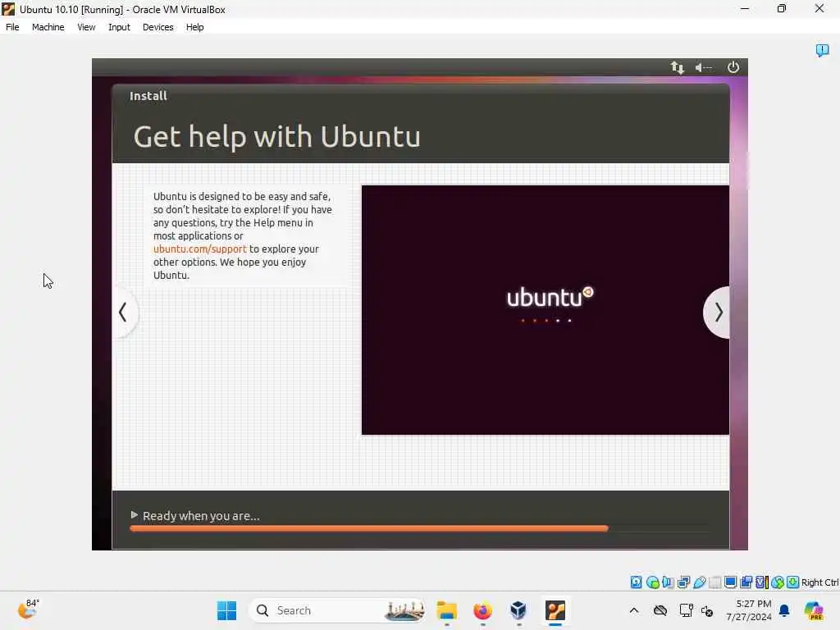Click the 'Install' window title text

point(148,96)
